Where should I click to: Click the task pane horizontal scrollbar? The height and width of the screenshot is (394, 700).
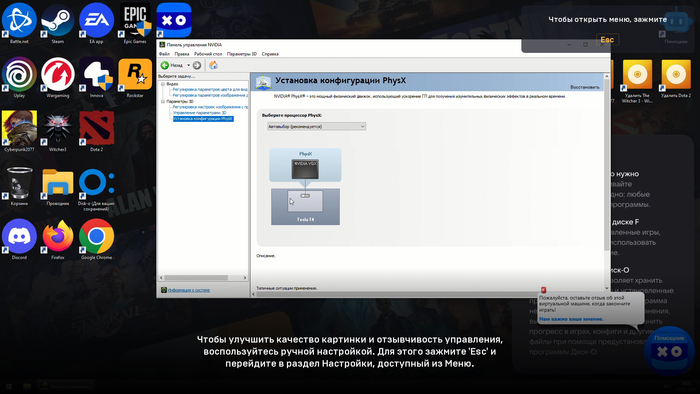tap(203, 278)
